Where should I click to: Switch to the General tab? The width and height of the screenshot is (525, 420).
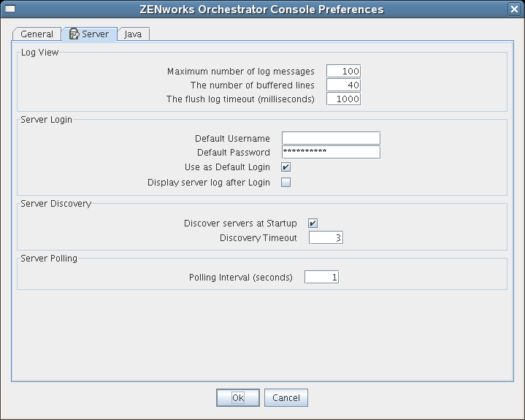[x=37, y=34]
